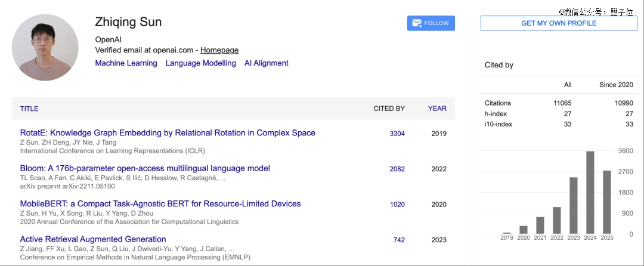Click the total citations value 11065
The height and width of the screenshot is (266, 644).
[562, 103]
